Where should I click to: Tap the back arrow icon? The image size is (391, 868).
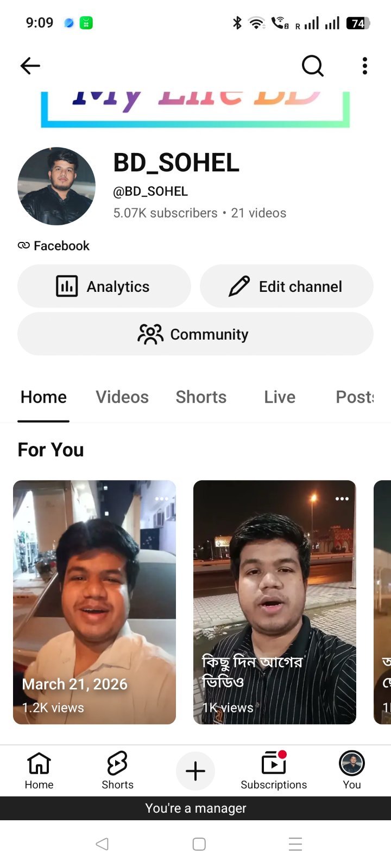point(30,66)
